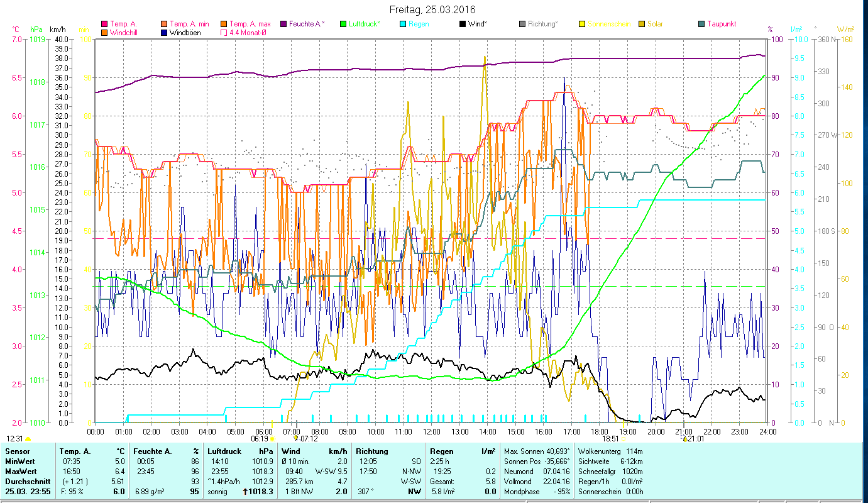Click the maximum temperature value '6.4'
Image resolution: width=868 pixels, height=503 pixels.
tap(119, 472)
